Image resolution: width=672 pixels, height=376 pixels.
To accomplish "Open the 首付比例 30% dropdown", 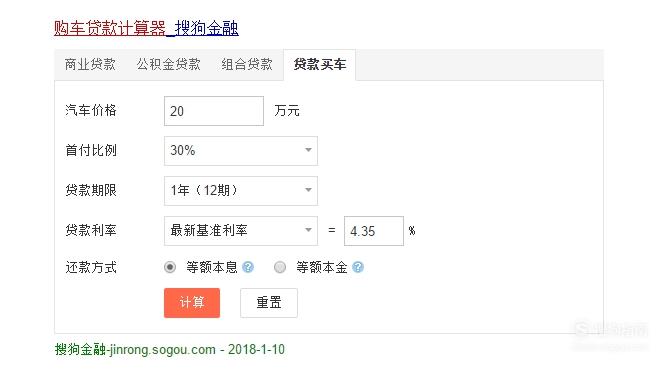I will (x=241, y=151).
